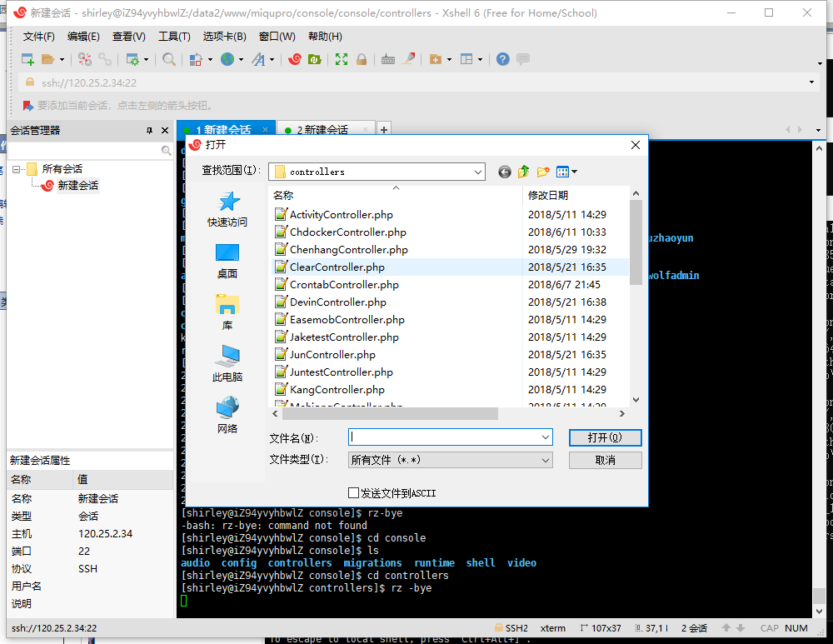Open the 编辑(E) menu
The width and height of the screenshot is (833, 644).
pyautogui.click(x=83, y=37)
